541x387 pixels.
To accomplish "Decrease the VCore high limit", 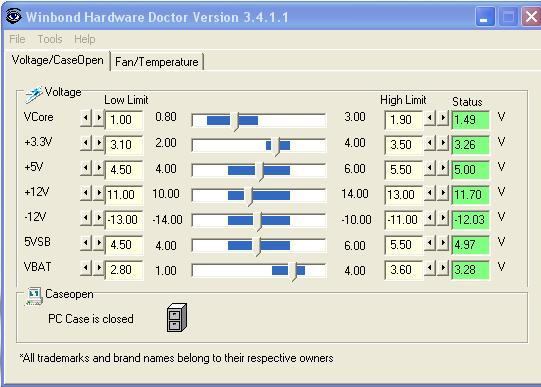I will click(x=430, y=119).
